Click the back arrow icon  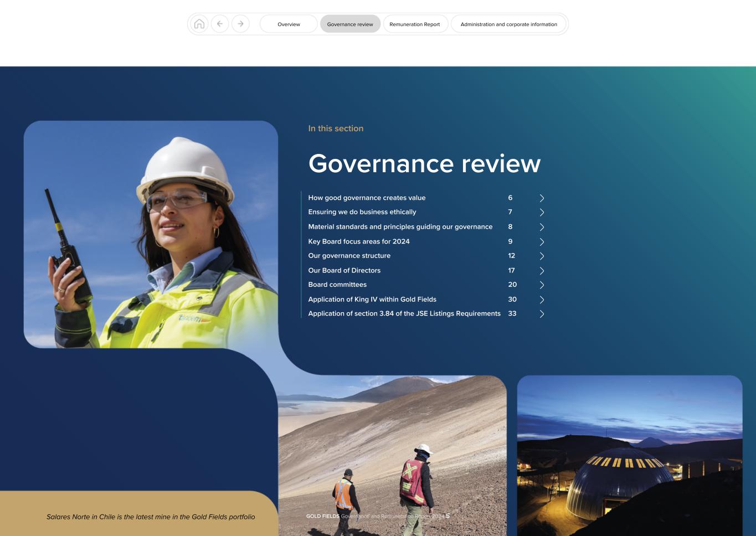(x=220, y=24)
